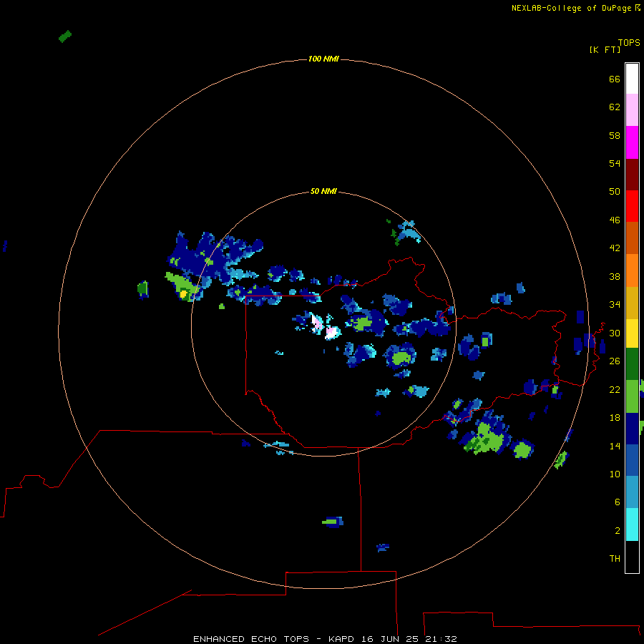Image resolution: width=644 pixels, height=644 pixels.
Task: Click the light pink 62 kft legend swatch
Action: 632,110
